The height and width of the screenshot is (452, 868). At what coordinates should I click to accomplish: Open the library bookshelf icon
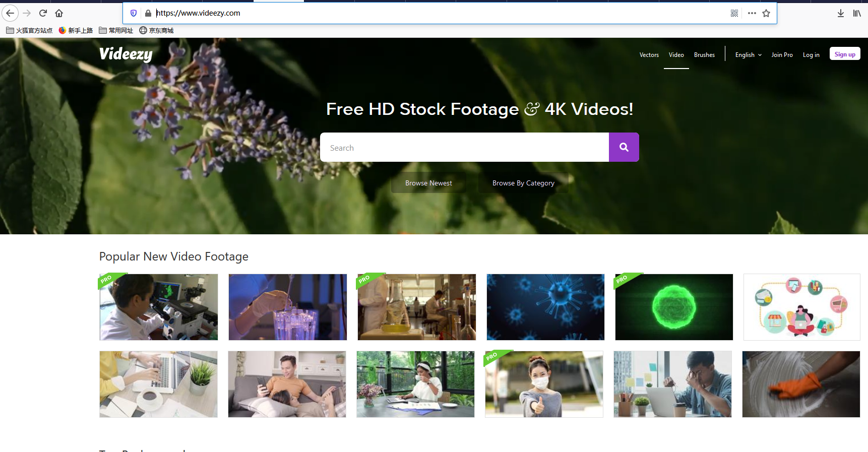[x=857, y=13]
